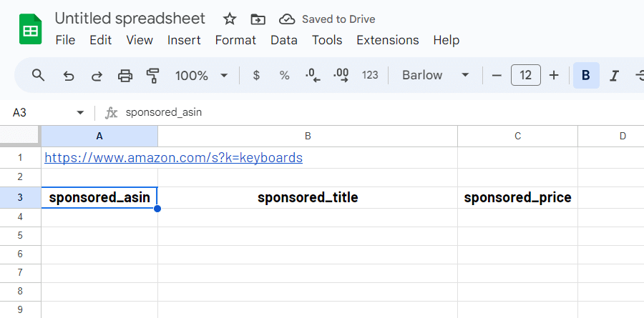Viewport: 644px width, 318px height.
Task: Redo the last action
Action: pyautogui.click(x=97, y=75)
